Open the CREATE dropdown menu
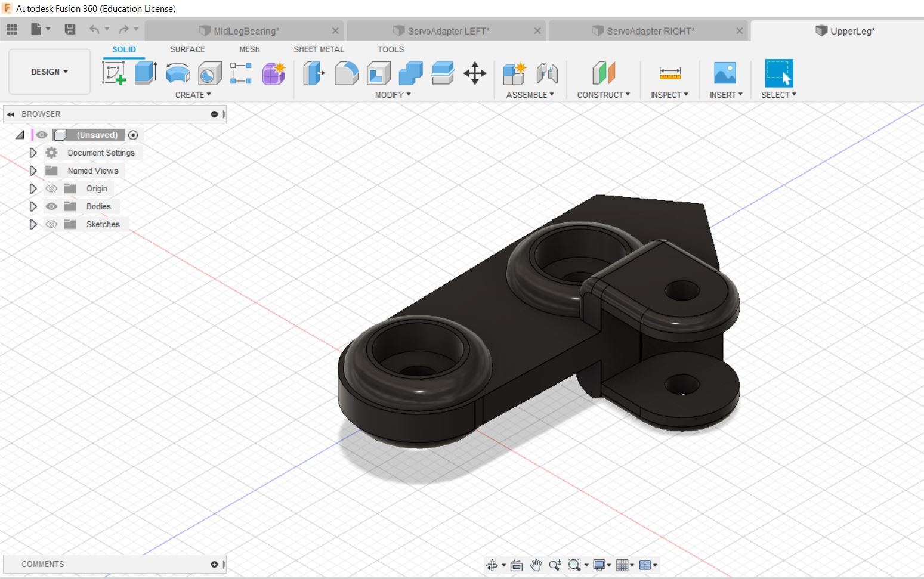 [193, 95]
